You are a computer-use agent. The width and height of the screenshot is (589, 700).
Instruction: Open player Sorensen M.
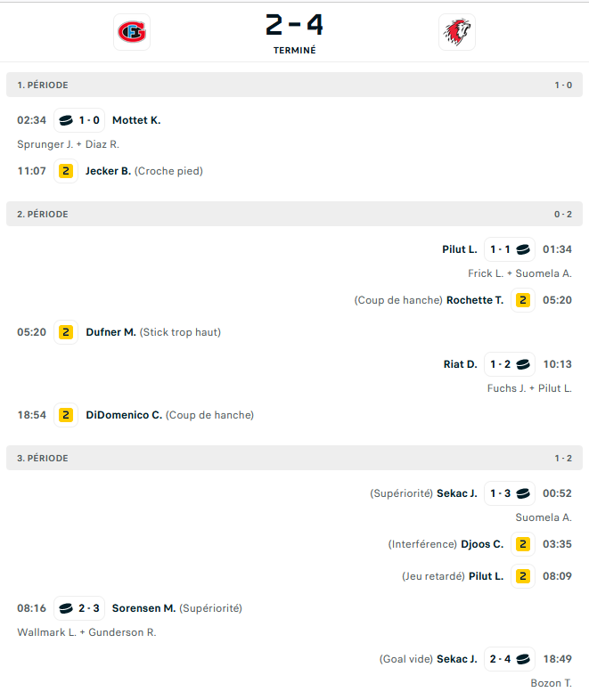(143, 608)
